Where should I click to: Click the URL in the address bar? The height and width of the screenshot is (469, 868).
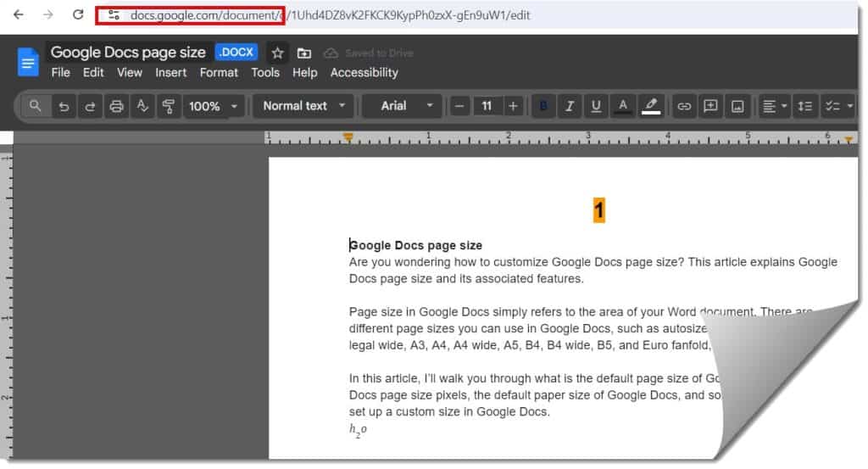coord(330,15)
